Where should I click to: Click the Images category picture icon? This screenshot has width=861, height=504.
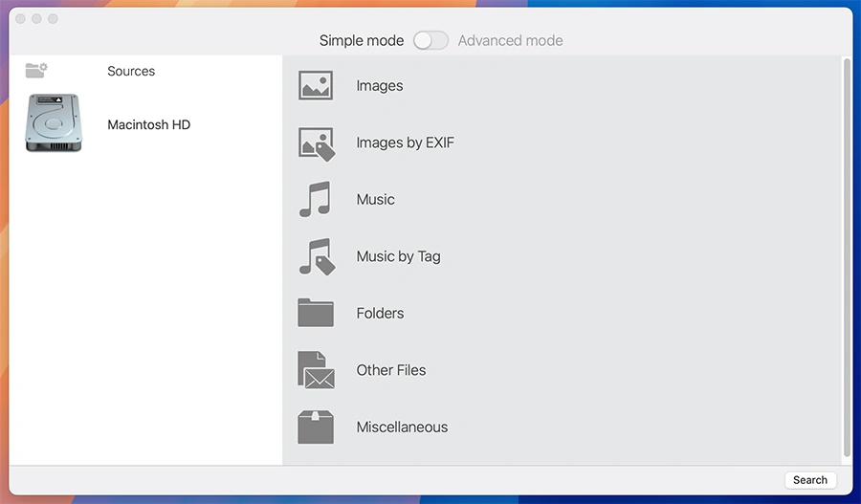pyautogui.click(x=316, y=86)
